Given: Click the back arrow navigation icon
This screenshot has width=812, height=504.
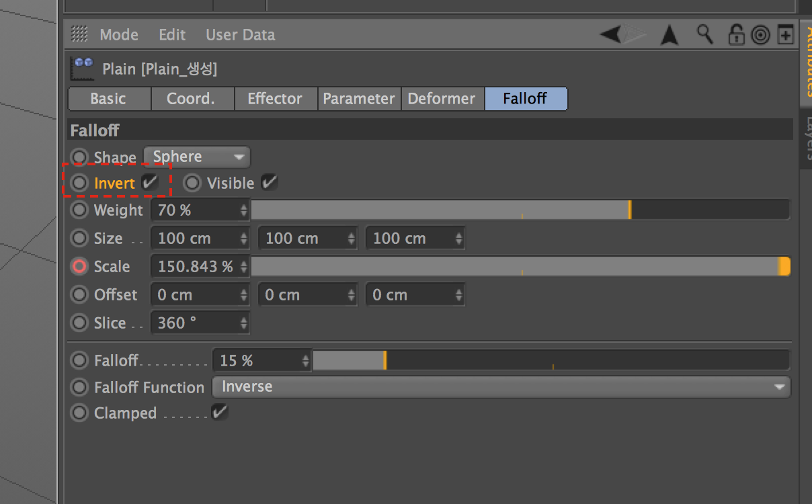Looking at the screenshot, I should pos(612,34).
